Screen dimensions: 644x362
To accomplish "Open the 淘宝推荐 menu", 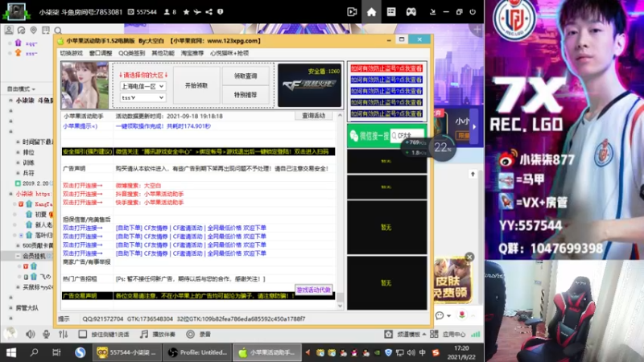I will tap(192, 53).
